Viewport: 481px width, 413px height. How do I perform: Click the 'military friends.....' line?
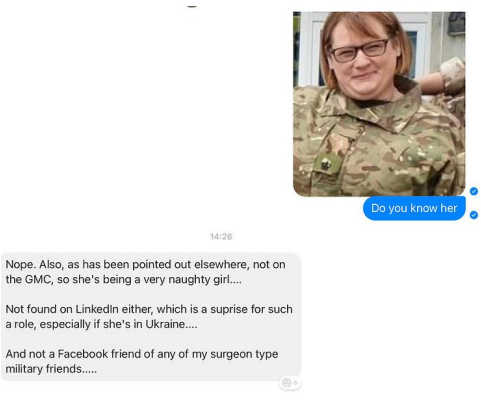click(x=51, y=369)
